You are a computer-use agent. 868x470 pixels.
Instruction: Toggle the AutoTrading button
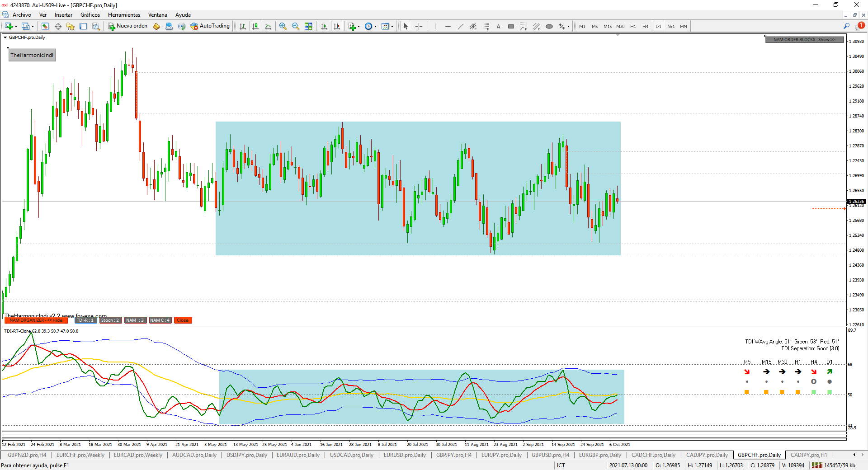coord(210,26)
